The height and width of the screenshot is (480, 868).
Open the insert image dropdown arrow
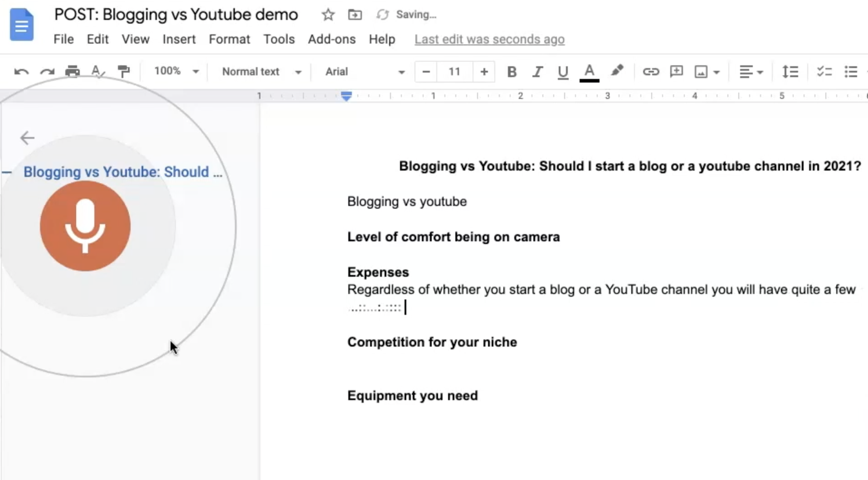point(717,72)
